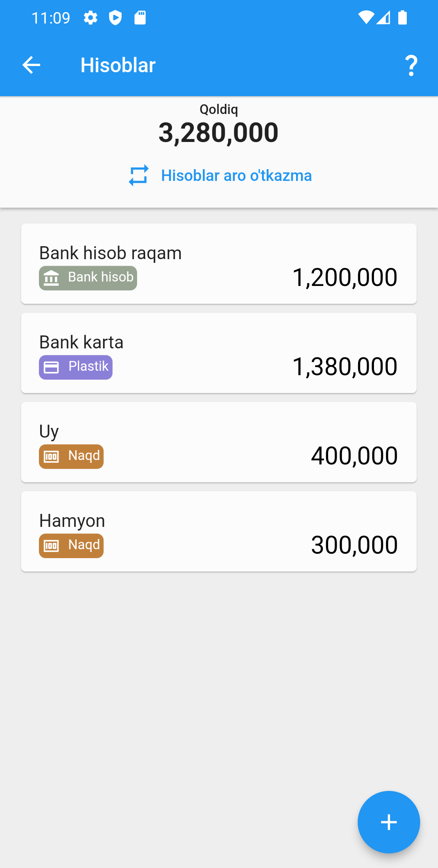Select the Hamyon account name
438x868 pixels.
tap(72, 521)
